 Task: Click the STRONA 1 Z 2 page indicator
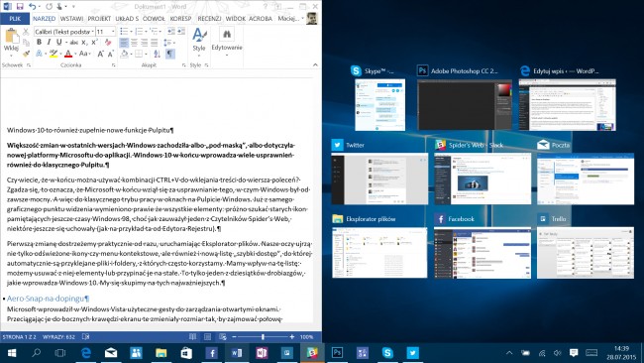(x=19, y=336)
